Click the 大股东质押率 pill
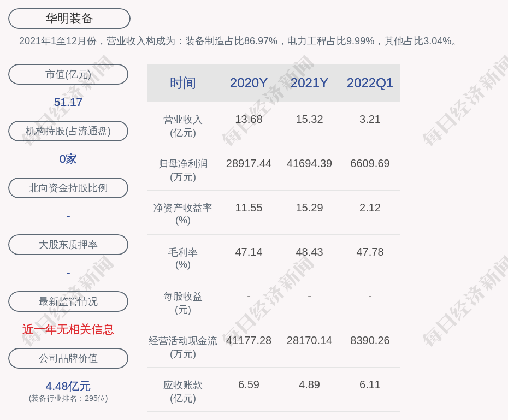Viewport: 508px width, 420px height. pos(68,245)
